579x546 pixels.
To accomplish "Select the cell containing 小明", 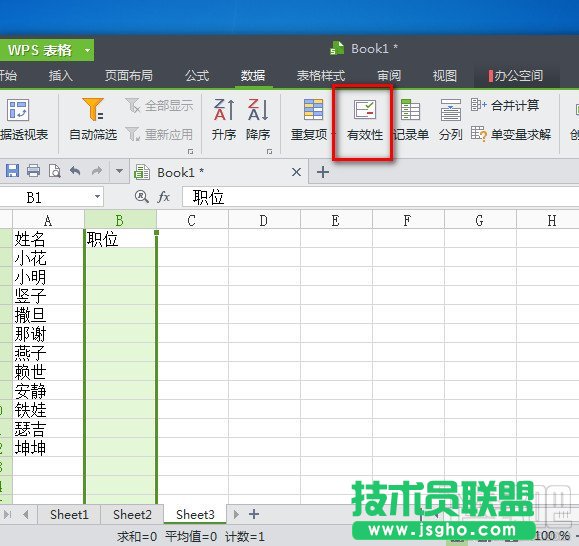I will click(x=48, y=277).
